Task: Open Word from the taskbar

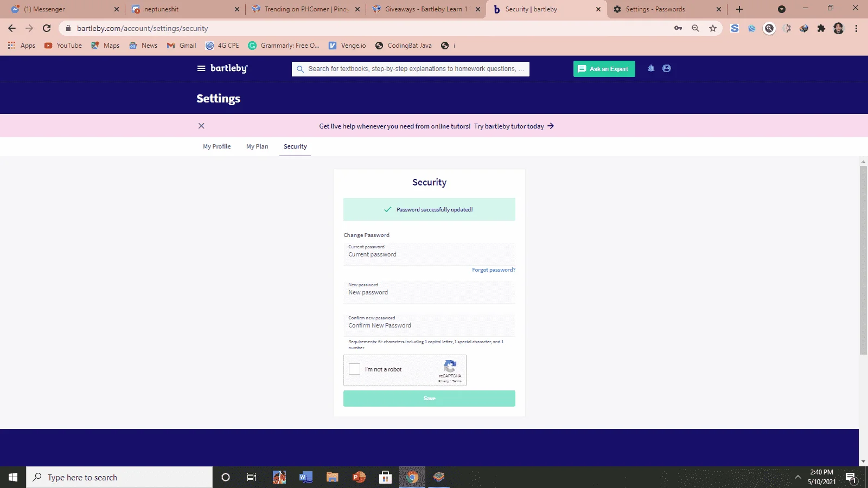Action: tap(306, 477)
